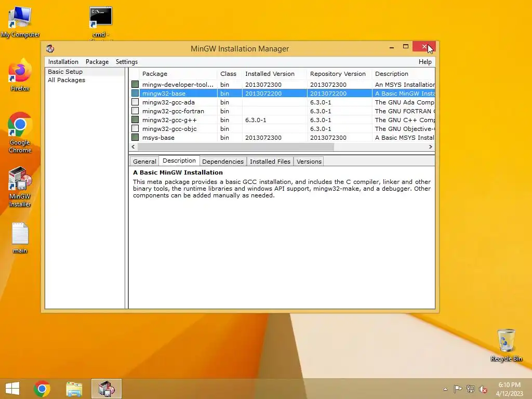Open the Settings menu
This screenshot has height=399, width=532.
point(127,62)
